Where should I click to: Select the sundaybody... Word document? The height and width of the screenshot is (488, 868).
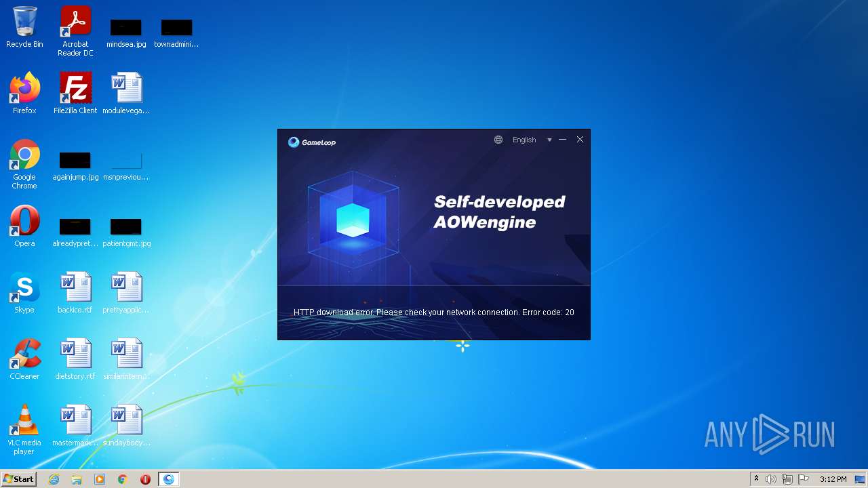click(126, 426)
